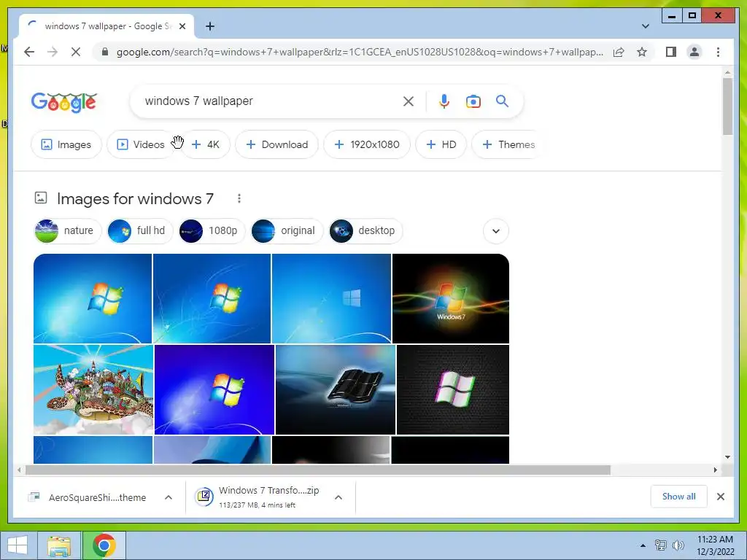Open the glitch white Windows logo thumbnail
Screen dimensions: 747x560
[x=453, y=389]
